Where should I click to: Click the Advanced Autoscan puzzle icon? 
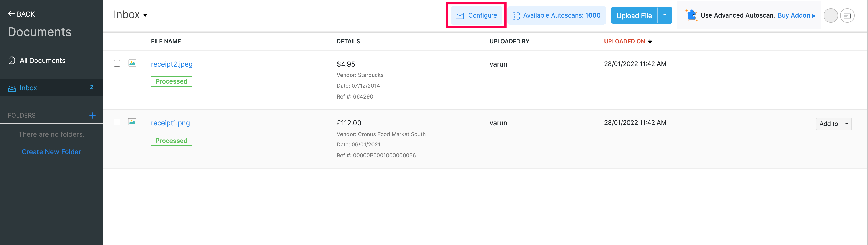691,15
